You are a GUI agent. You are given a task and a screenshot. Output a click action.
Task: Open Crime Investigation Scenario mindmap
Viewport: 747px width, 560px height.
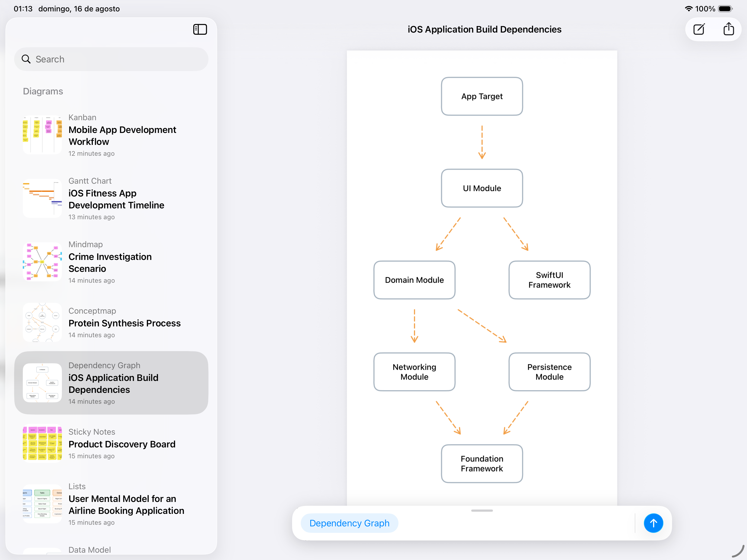pyautogui.click(x=111, y=262)
